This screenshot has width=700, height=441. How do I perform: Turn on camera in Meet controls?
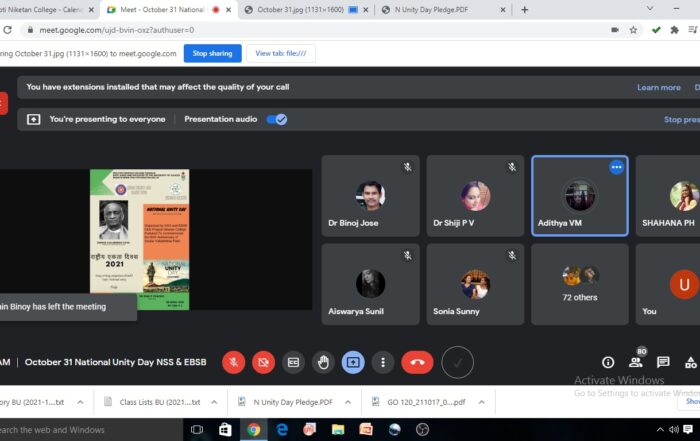pos(263,362)
